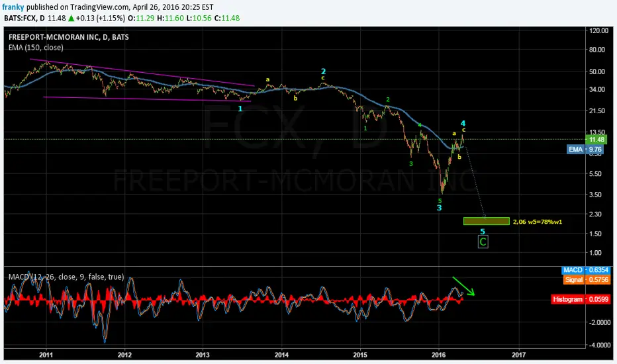Screen dimensions: 617x364
Task: Select the close value "C:11.48" in header
Action: pos(227,18)
